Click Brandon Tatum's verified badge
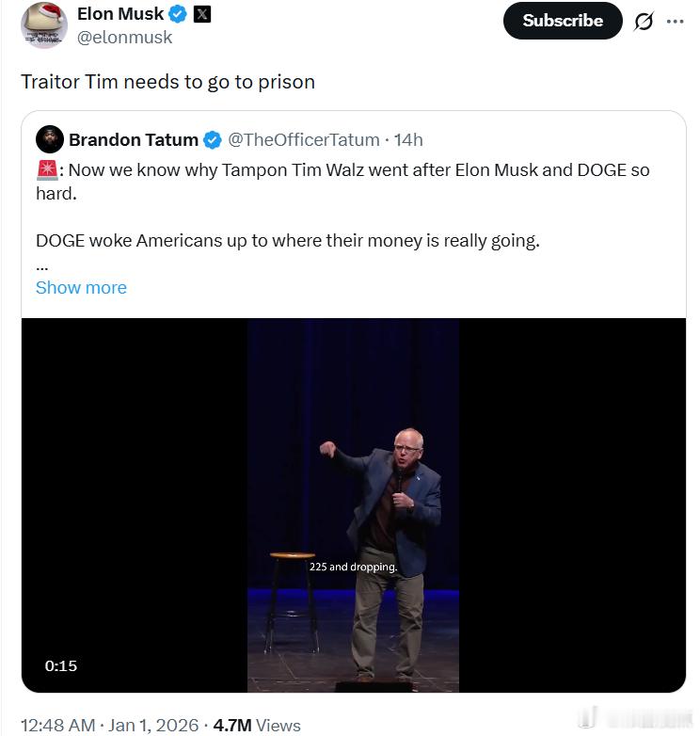The image size is (700, 736). (213, 140)
